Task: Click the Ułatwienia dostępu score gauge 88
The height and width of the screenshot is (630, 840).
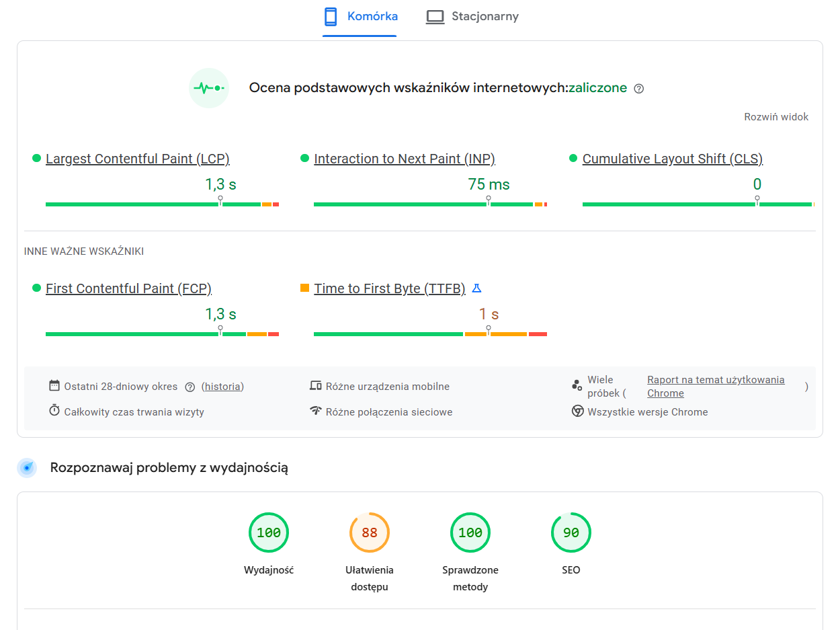Action: click(370, 533)
